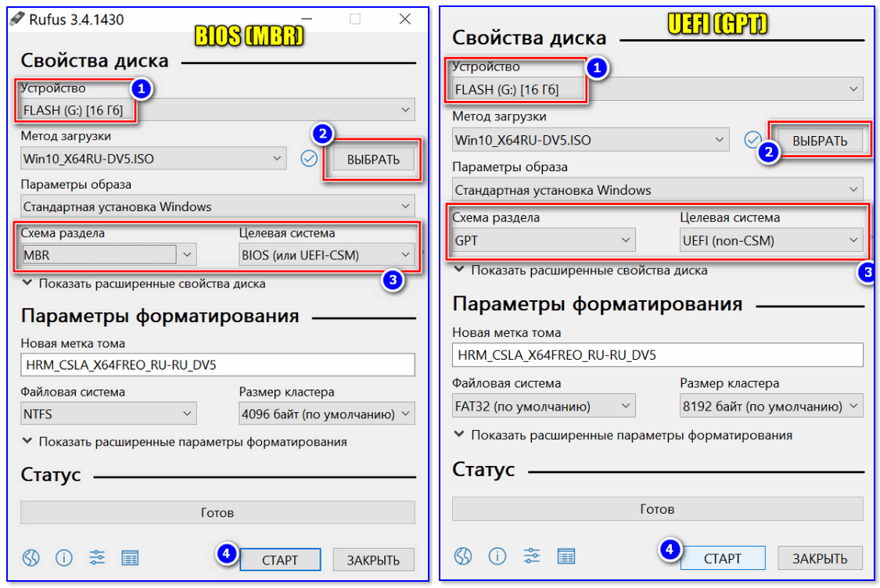
Task: Open boot method dropdown in right window
Action: tap(591, 140)
